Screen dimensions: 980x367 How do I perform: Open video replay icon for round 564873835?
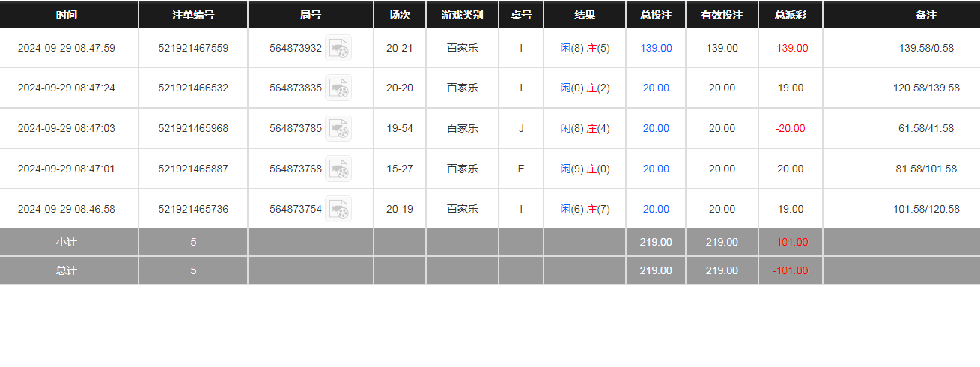[x=339, y=88]
